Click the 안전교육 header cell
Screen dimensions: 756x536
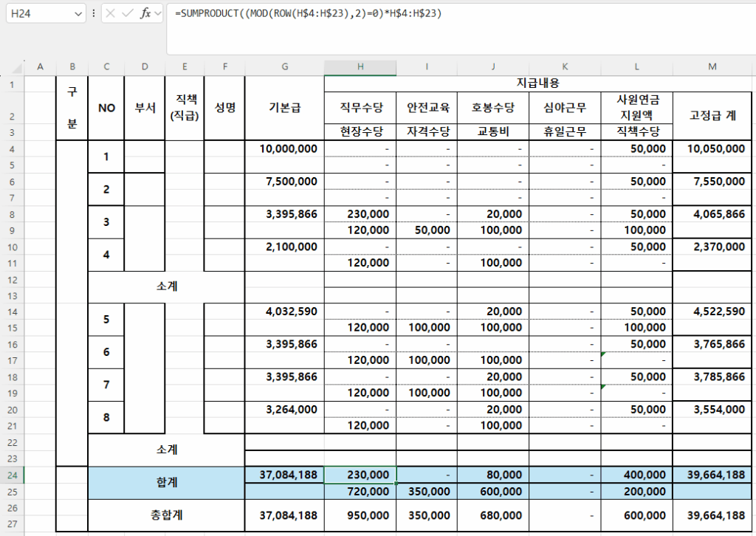(427, 108)
